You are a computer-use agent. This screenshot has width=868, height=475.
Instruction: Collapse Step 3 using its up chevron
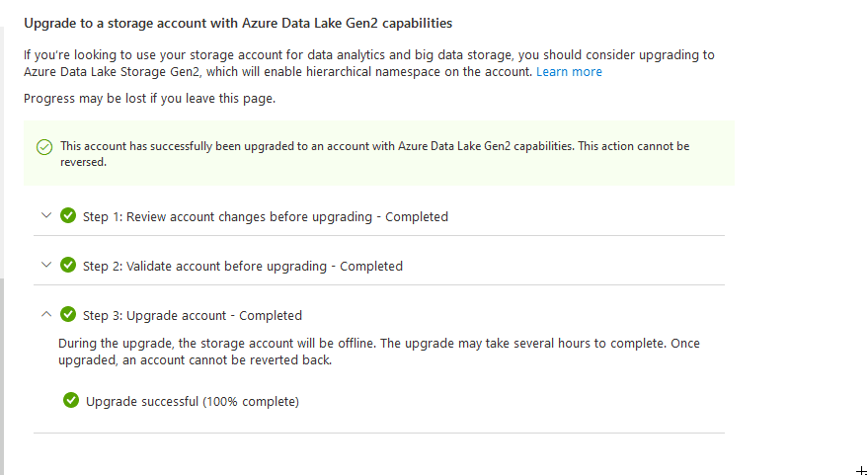point(45,314)
